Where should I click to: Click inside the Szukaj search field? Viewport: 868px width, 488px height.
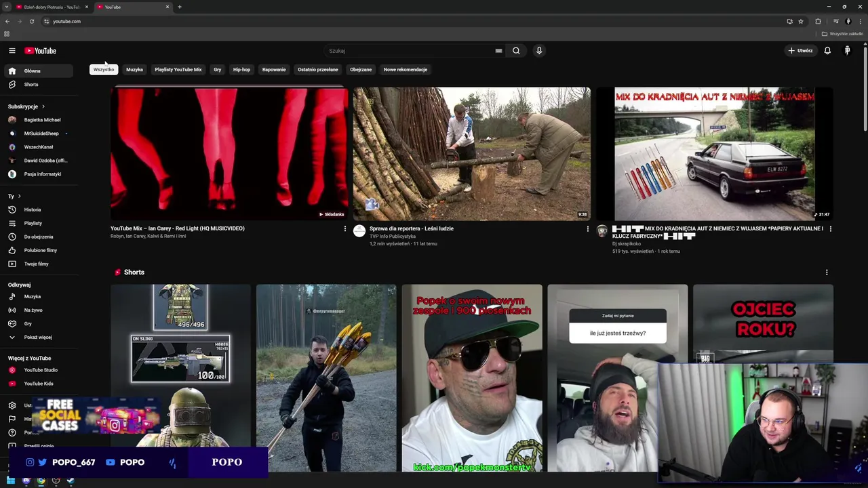410,51
